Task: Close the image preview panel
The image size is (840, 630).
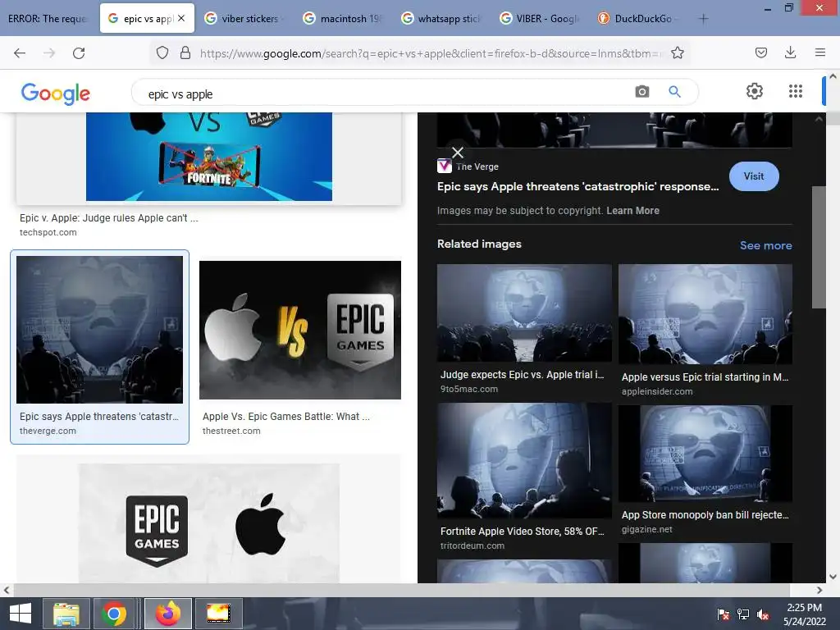Action: 458,153
